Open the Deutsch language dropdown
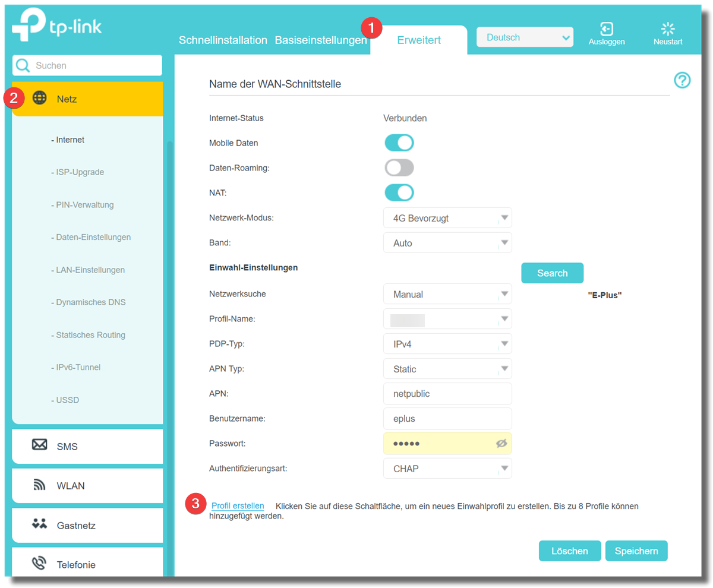This screenshot has width=713, height=588. (x=525, y=37)
